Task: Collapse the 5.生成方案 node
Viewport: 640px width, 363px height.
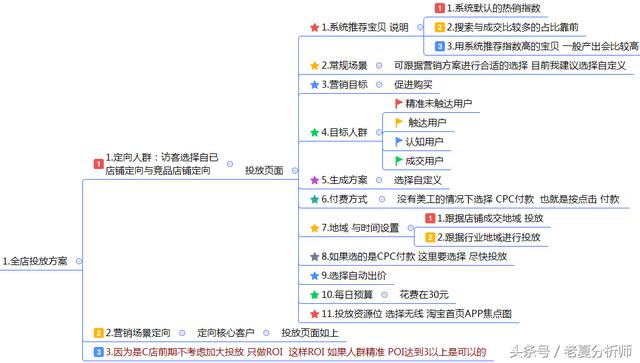Action: click(x=379, y=180)
